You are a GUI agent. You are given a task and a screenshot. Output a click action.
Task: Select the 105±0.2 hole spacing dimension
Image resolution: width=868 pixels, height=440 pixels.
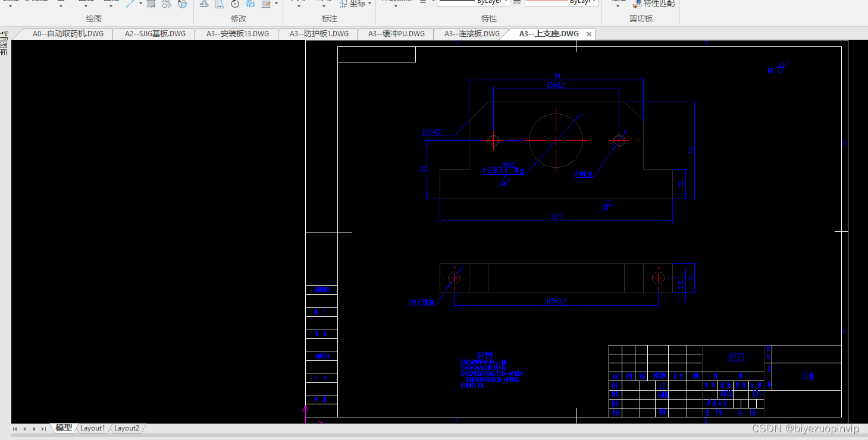[556, 301]
